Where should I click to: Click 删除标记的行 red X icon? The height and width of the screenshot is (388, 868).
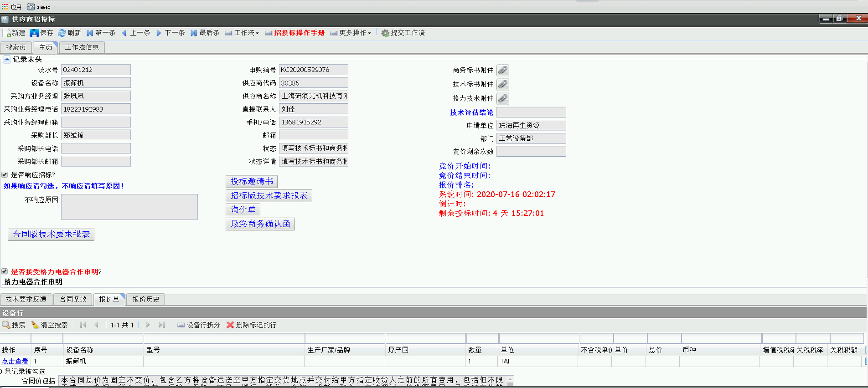[230, 325]
